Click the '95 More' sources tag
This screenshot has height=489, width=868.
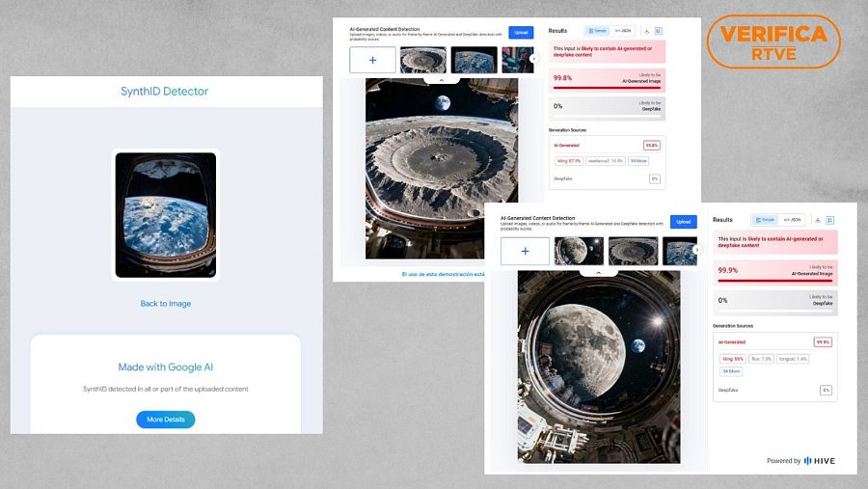pyautogui.click(x=638, y=161)
